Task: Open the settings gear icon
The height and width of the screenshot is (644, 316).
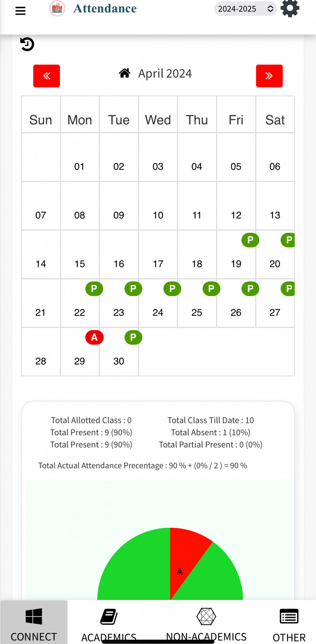Action: [290, 8]
